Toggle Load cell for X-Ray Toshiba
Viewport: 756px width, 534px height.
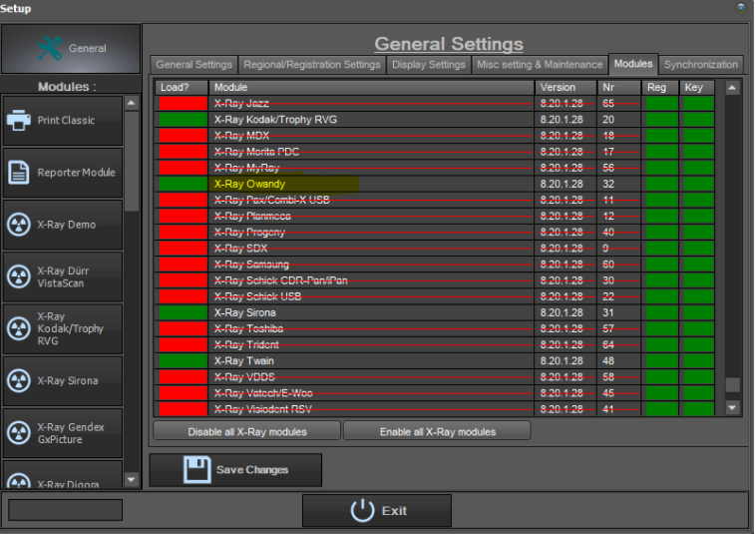184,328
